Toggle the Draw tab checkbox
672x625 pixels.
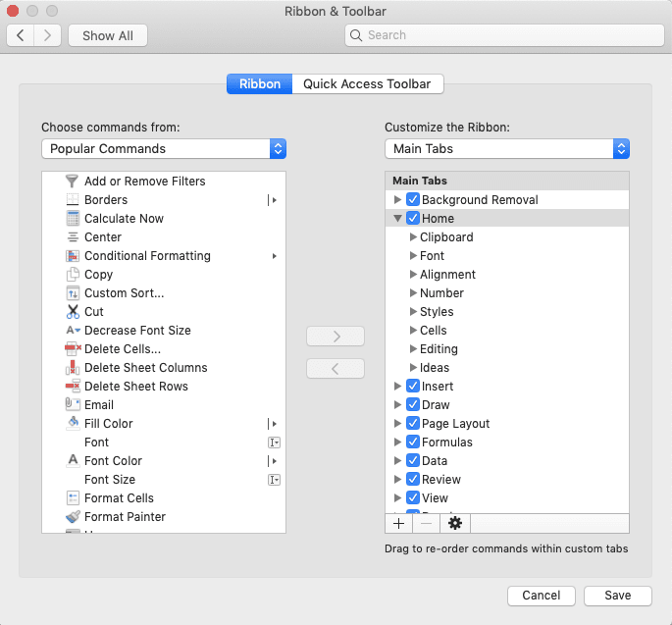413,404
